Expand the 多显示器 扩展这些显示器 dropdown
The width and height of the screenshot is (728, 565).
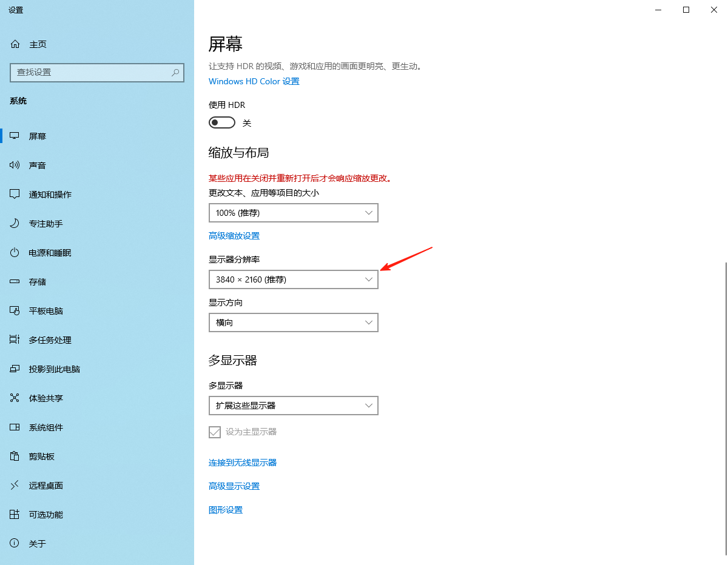pyautogui.click(x=293, y=406)
